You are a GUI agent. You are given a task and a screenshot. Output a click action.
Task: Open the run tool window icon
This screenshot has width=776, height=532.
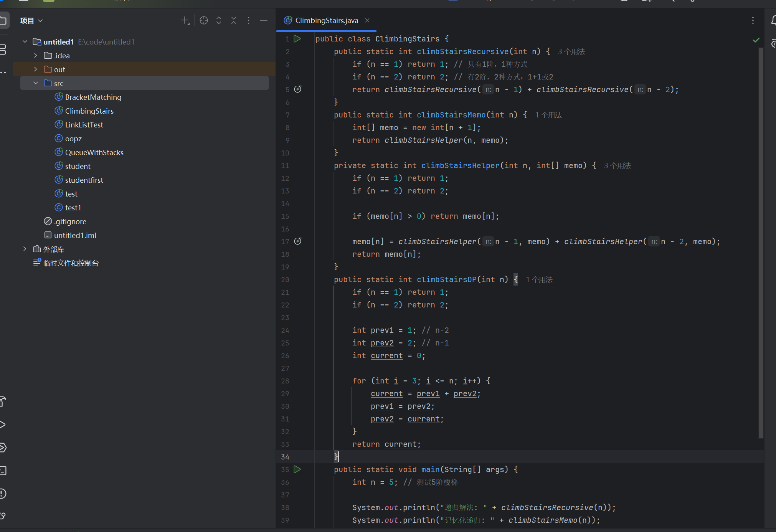click(x=3, y=425)
